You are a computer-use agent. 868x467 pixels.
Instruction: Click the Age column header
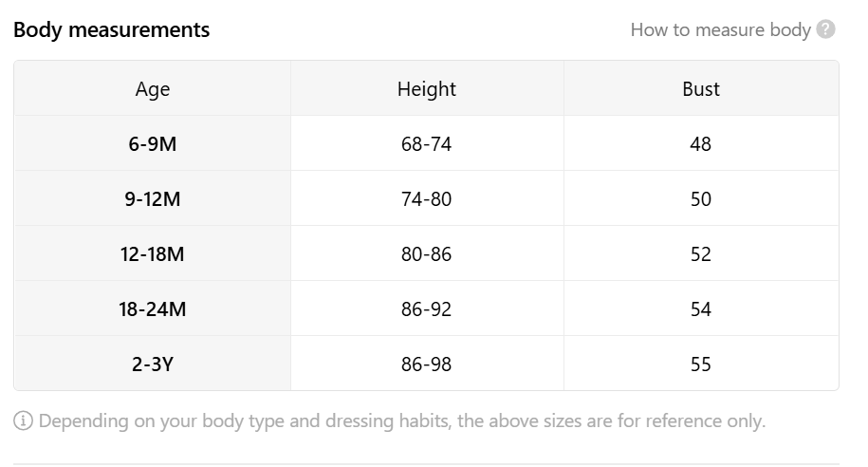pos(152,88)
